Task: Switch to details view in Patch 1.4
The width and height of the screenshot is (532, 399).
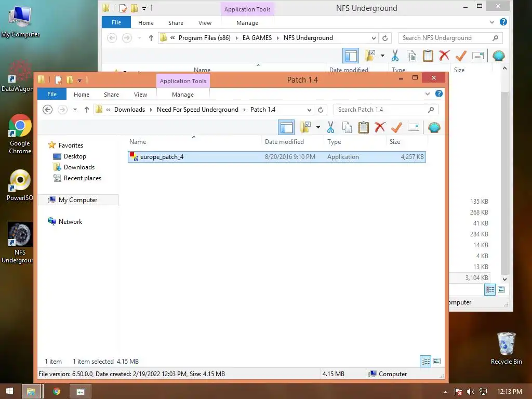Action: 425,362
